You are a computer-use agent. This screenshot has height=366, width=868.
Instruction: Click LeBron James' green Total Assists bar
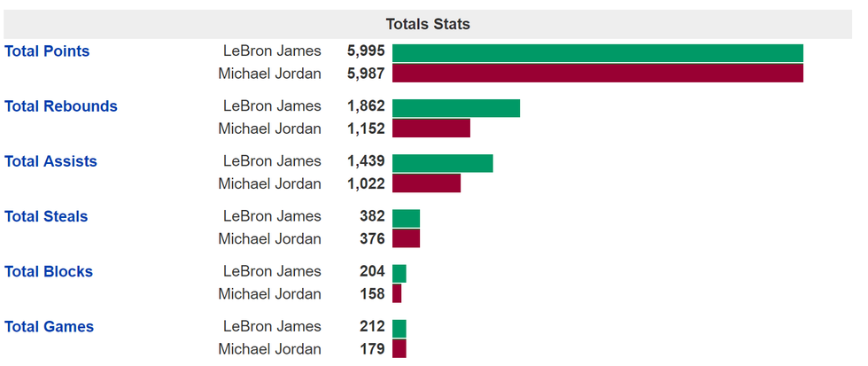(442, 163)
